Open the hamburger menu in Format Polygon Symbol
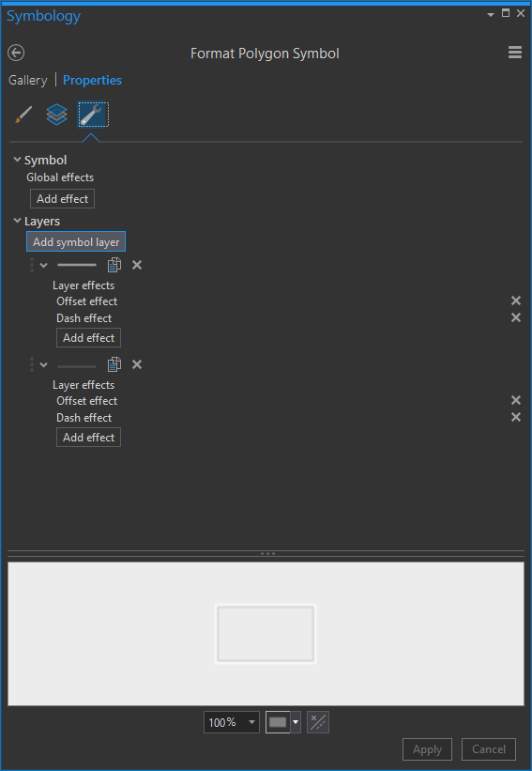This screenshot has width=532, height=771. (x=515, y=53)
